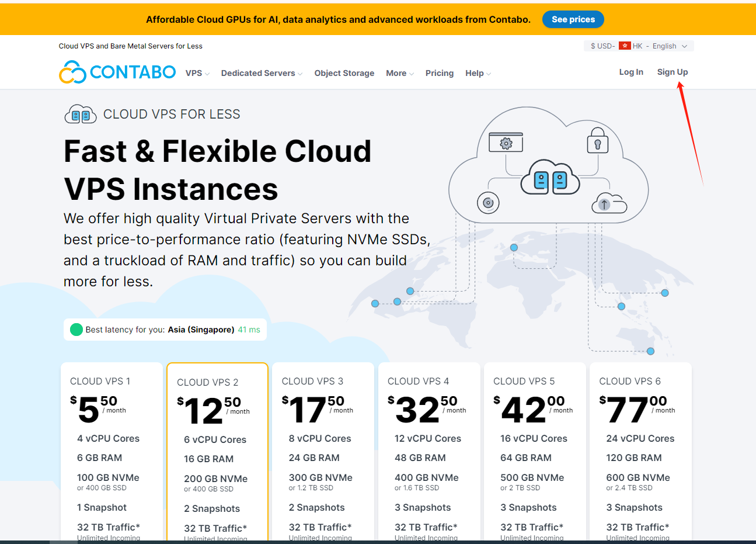The height and width of the screenshot is (544, 756).
Task: Select the Cloud VPS 1 plan card title
Action: pyautogui.click(x=100, y=381)
